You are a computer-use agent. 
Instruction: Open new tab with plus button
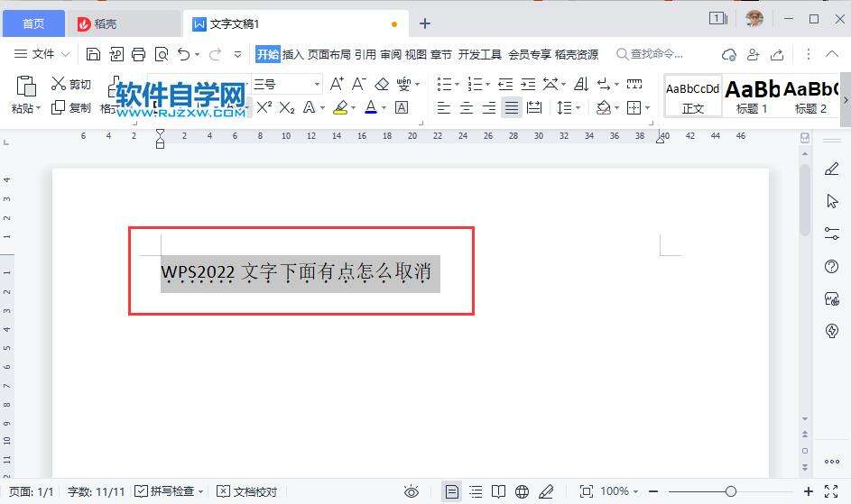425,23
